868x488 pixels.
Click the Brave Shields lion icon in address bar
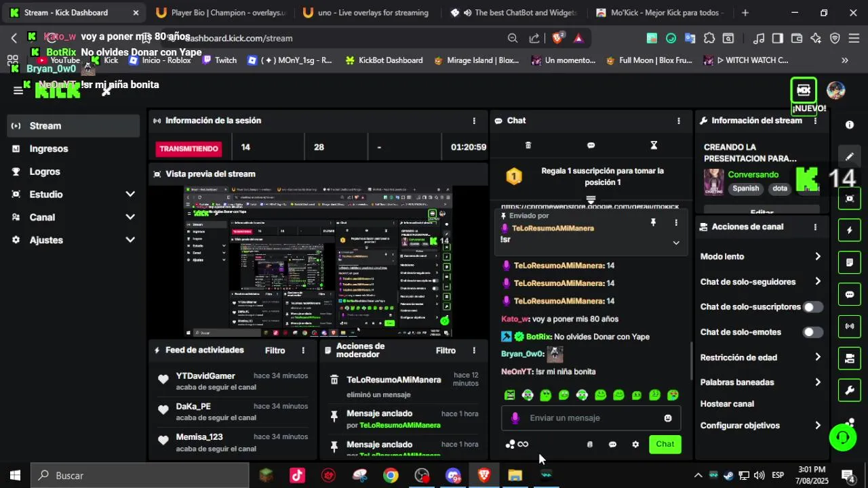point(557,39)
